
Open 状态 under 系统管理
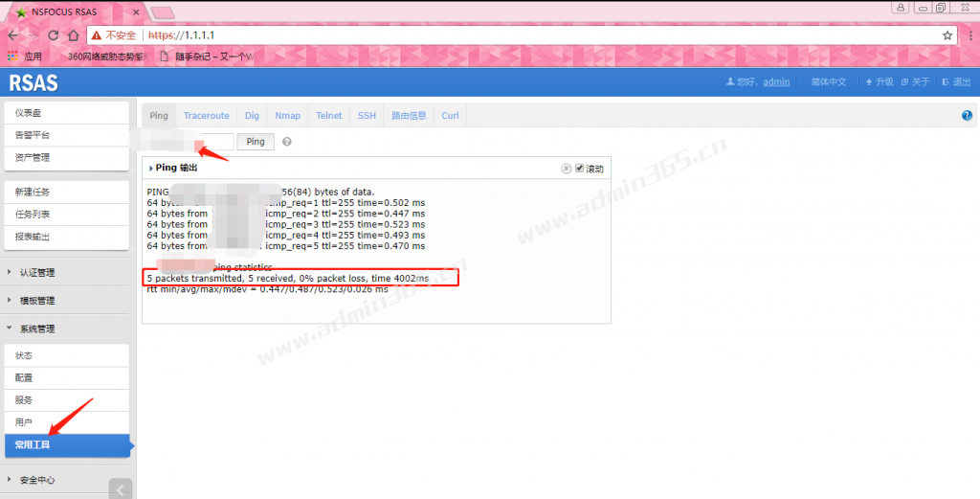(x=66, y=355)
